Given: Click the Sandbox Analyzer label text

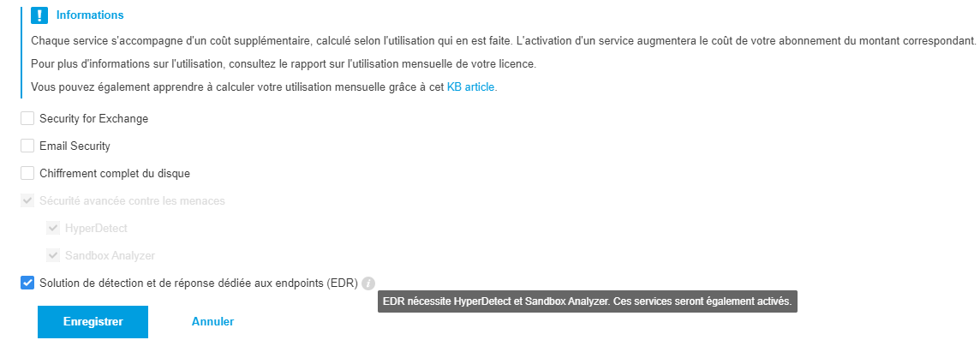Looking at the screenshot, I should tap(110, 255).
